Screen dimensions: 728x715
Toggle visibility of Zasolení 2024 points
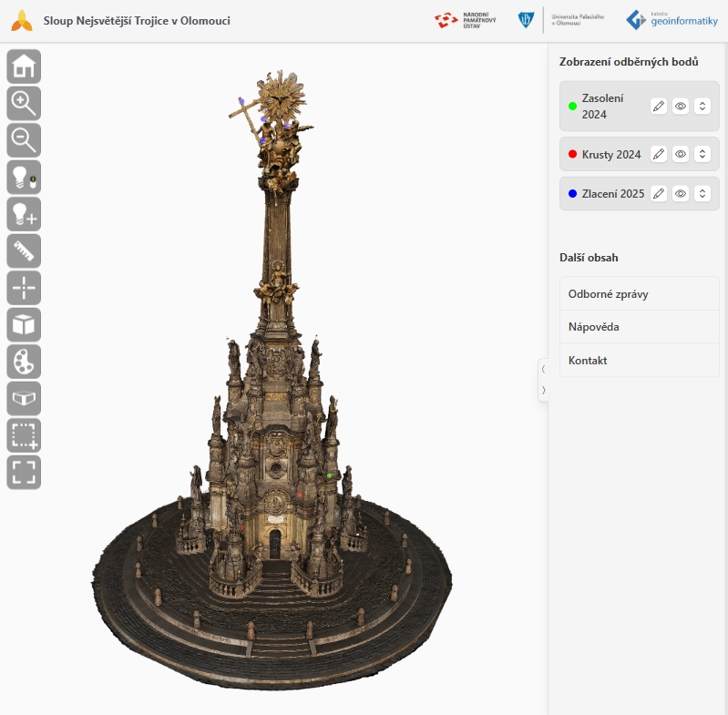point(681,107)
